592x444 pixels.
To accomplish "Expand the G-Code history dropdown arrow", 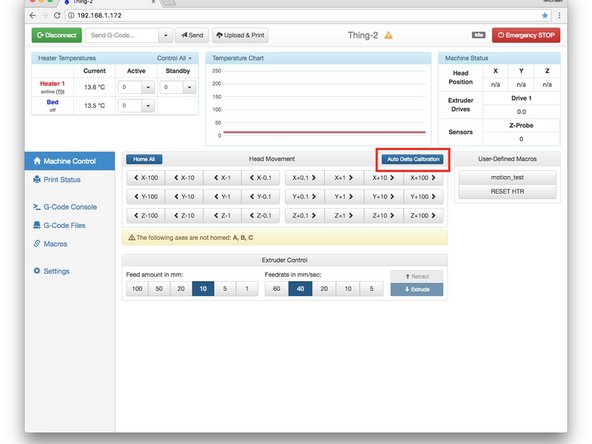I will click(x=165, y=35).
